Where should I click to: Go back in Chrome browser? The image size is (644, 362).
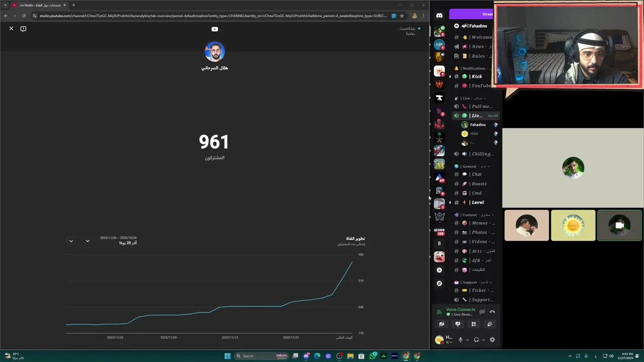click(x=6, y=16)
